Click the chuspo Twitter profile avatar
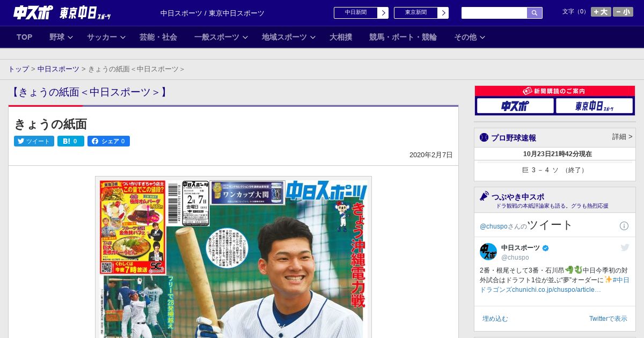Image resolution: width=644 pixels, height=338 pixels. [488, 252]
